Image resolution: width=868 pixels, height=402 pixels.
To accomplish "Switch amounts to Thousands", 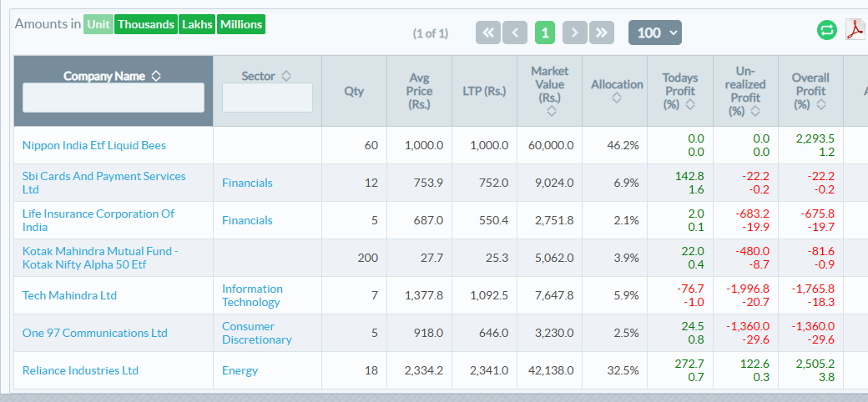I will 146,24.
